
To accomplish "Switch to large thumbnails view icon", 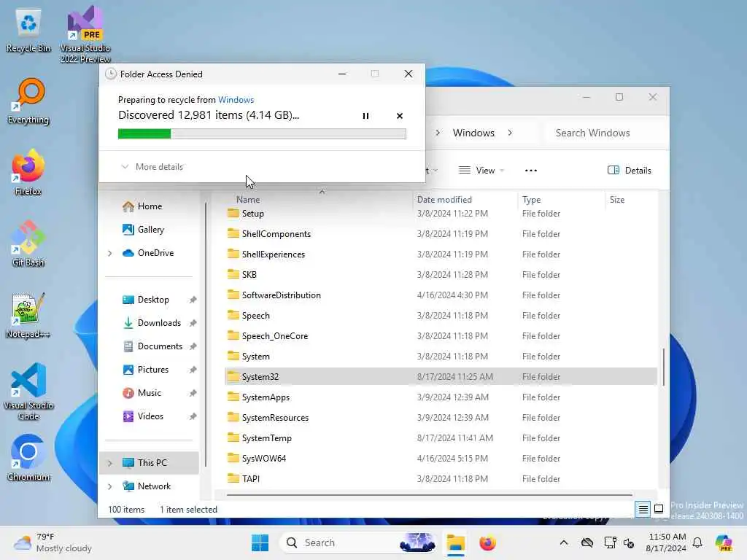I will tap(659, 510).
